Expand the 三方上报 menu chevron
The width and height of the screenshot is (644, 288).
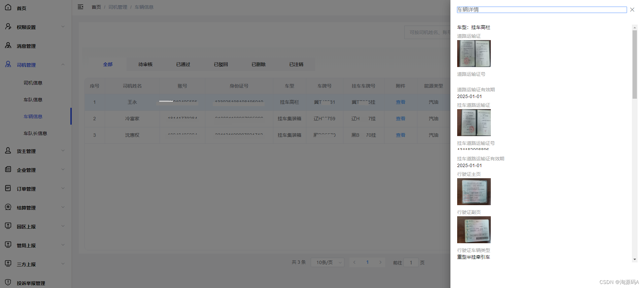pos(63,264)
